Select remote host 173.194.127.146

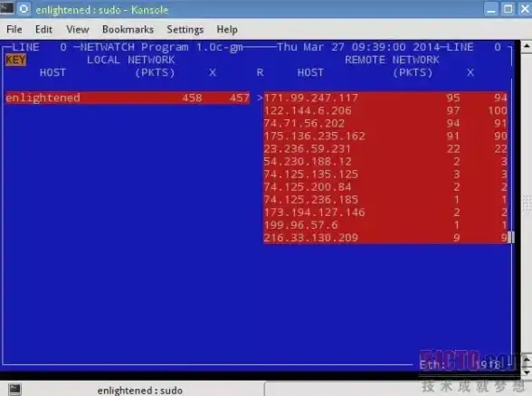tap(385, 212)
